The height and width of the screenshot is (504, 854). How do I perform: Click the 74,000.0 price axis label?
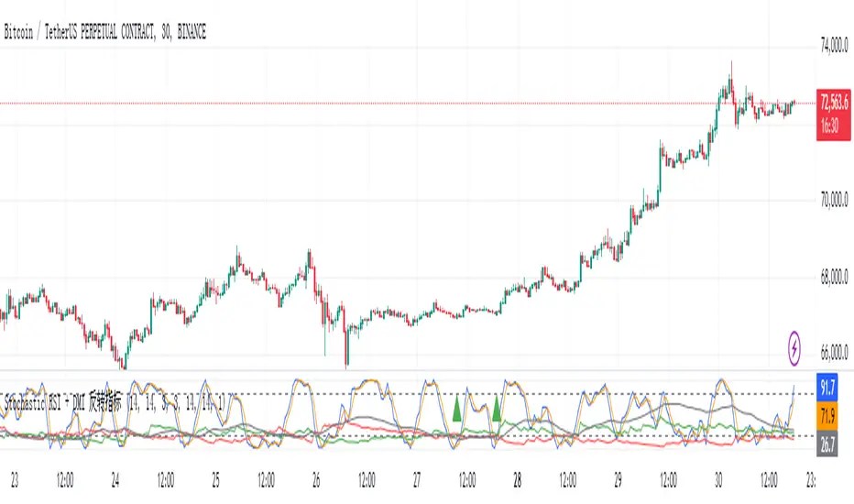[x=834, y=45]
